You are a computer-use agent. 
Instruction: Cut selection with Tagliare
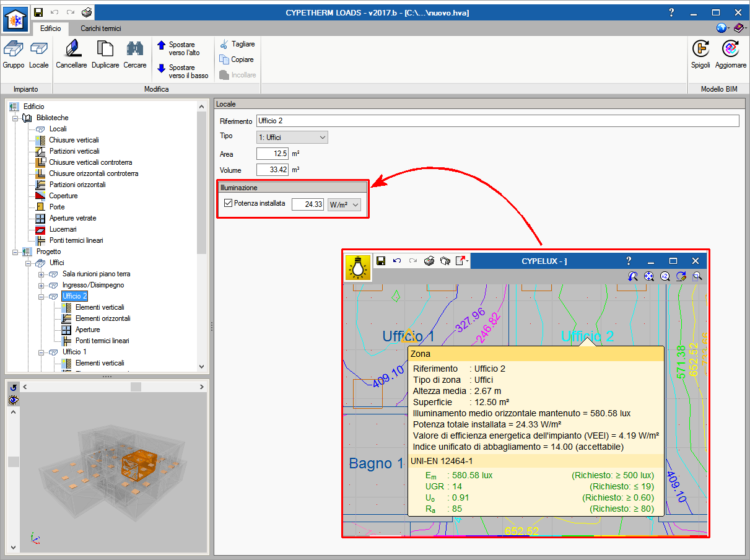pos(237,44)
